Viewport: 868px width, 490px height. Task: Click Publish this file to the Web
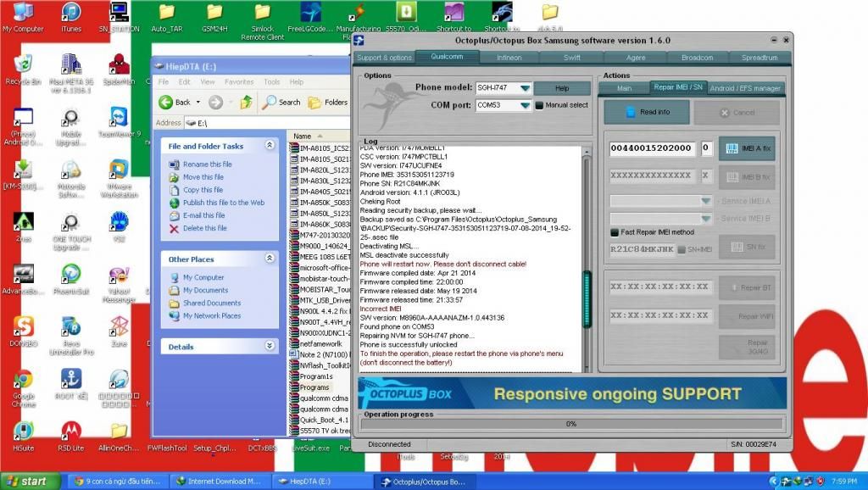224,202
